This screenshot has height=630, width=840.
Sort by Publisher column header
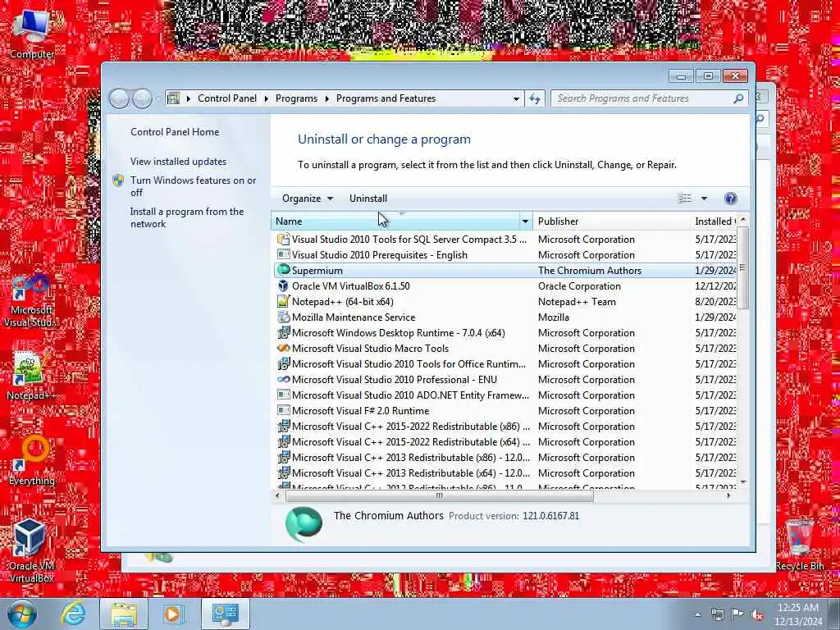[612, 221]
